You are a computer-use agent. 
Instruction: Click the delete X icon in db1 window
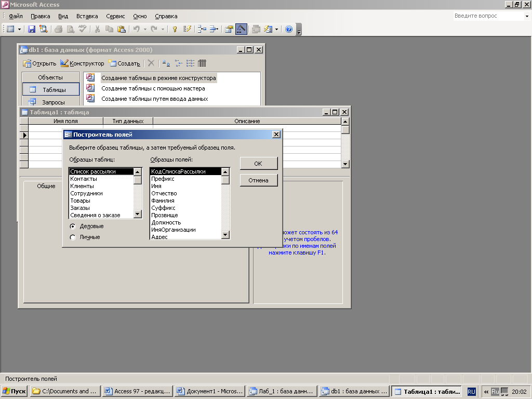pyautogui.click(x=151, y=63)
